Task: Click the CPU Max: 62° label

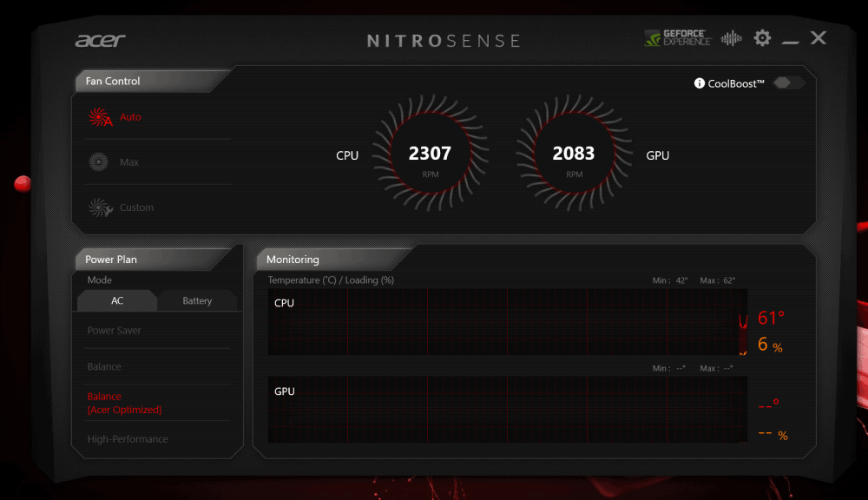Action: [x=718, y=280]
